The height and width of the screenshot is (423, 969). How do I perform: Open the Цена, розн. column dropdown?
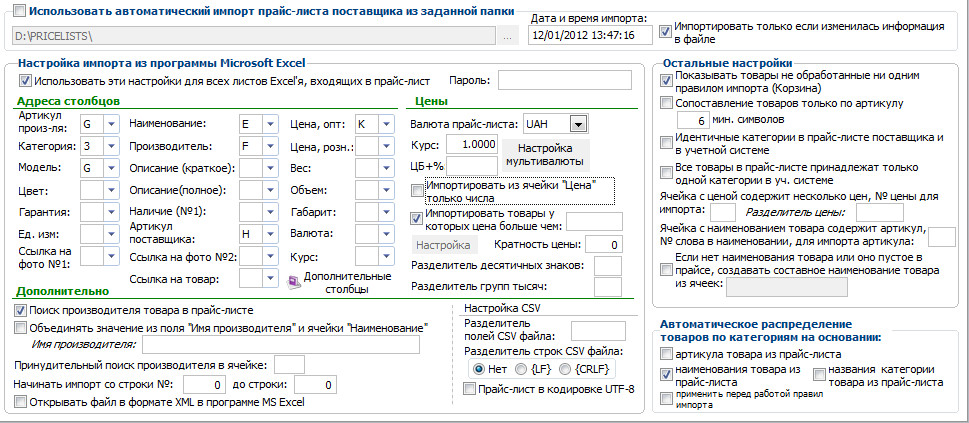tap(386, 147)
